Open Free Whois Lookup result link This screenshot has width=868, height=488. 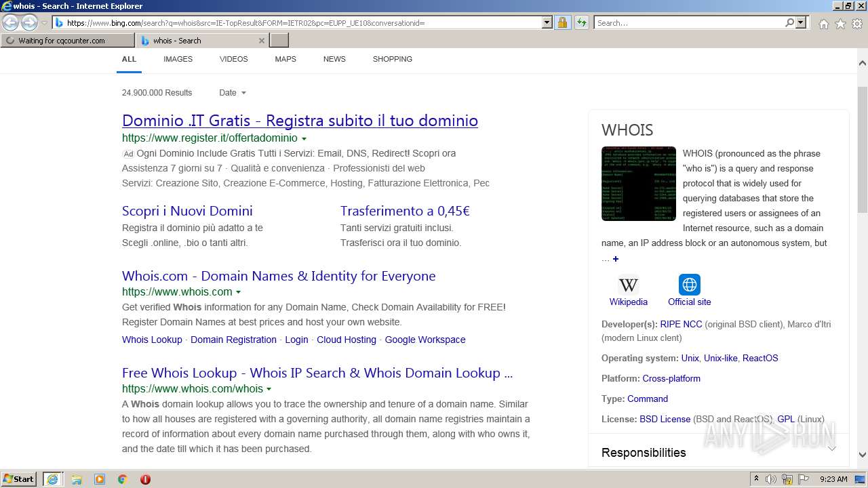point(317,373)
